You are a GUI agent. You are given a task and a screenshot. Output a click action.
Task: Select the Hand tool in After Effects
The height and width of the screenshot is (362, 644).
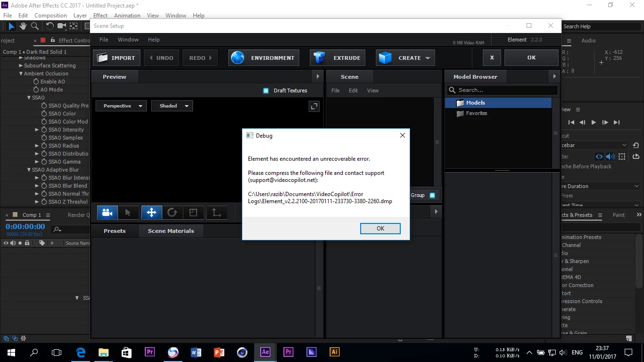tap(23, 26)
